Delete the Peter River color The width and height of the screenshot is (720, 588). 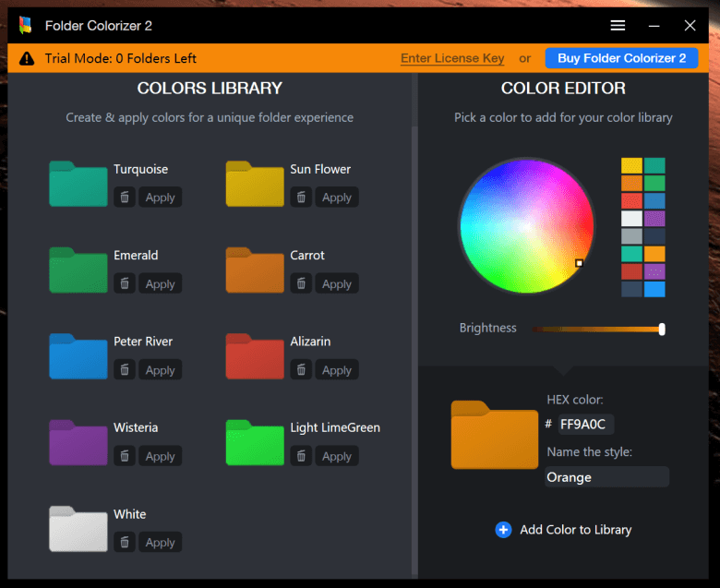click(x=125, y=370)
